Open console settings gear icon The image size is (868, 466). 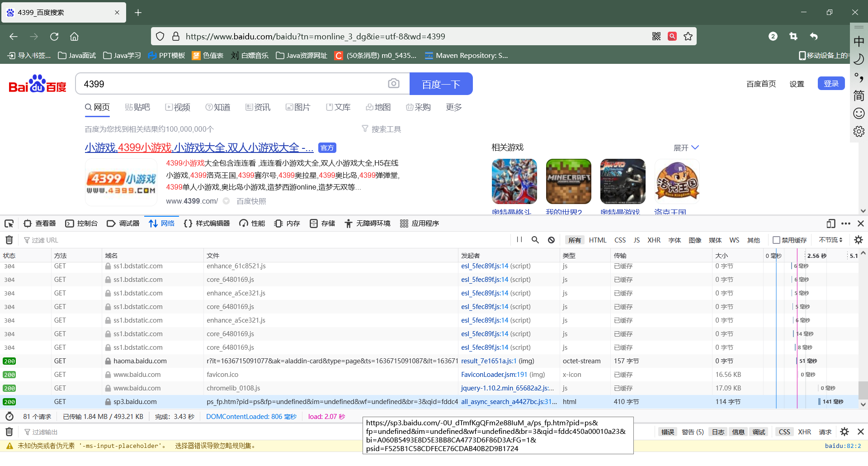(x=844, y=432)
